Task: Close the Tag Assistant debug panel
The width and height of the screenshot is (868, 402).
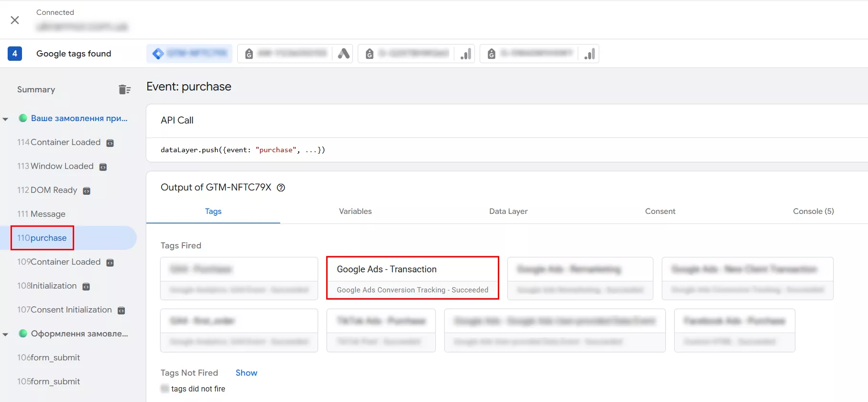Action: coord(15,20)
